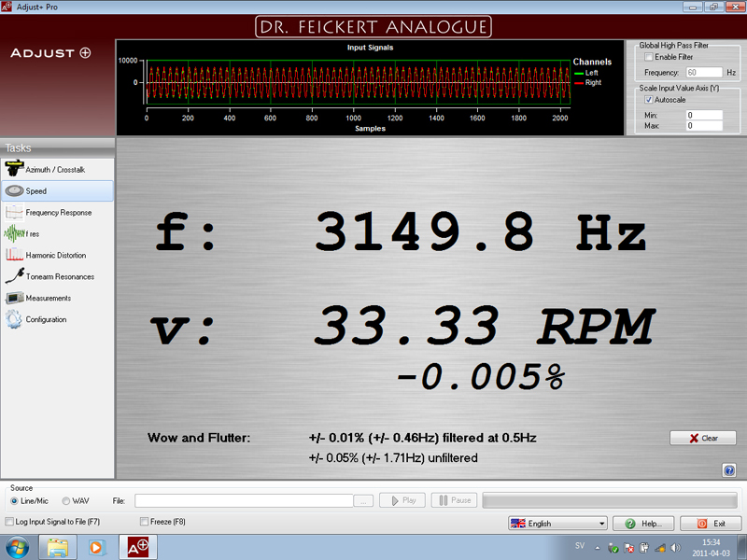The height and width of the screenshot is (560, 747).
Task: Select the Speed task icon
Action: (x=15, y=191)
